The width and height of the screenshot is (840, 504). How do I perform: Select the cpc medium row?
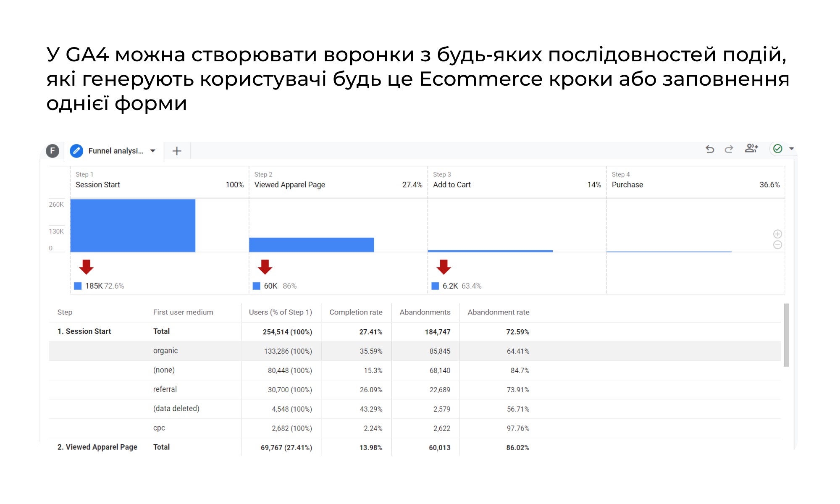pos(415,428)
